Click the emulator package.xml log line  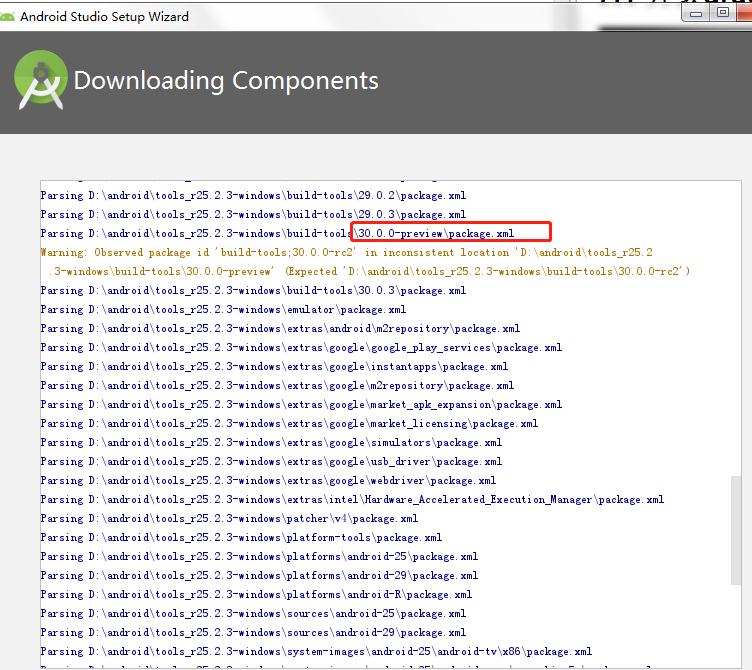coord(222,310)
